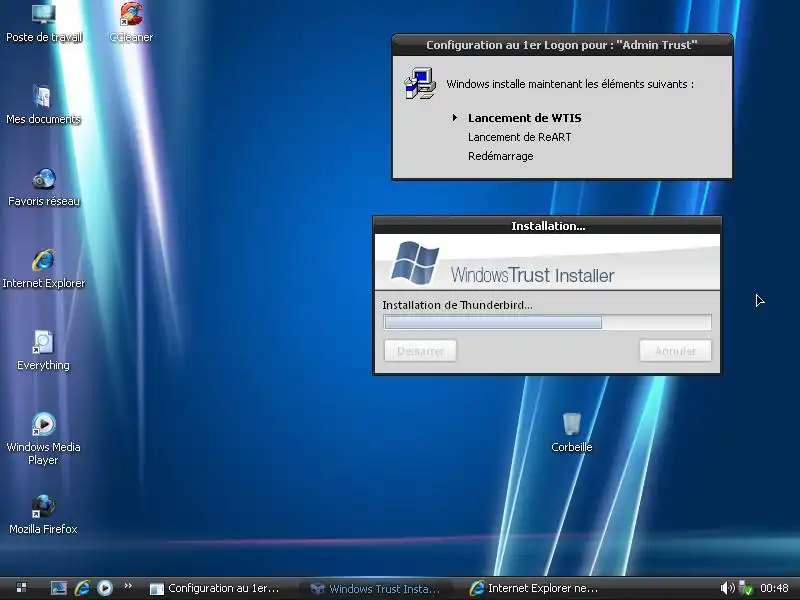Switch to Internet Explorer taskbar button
Image resolution: width=800 pixels, height=600 pixels.
(534, 588)
